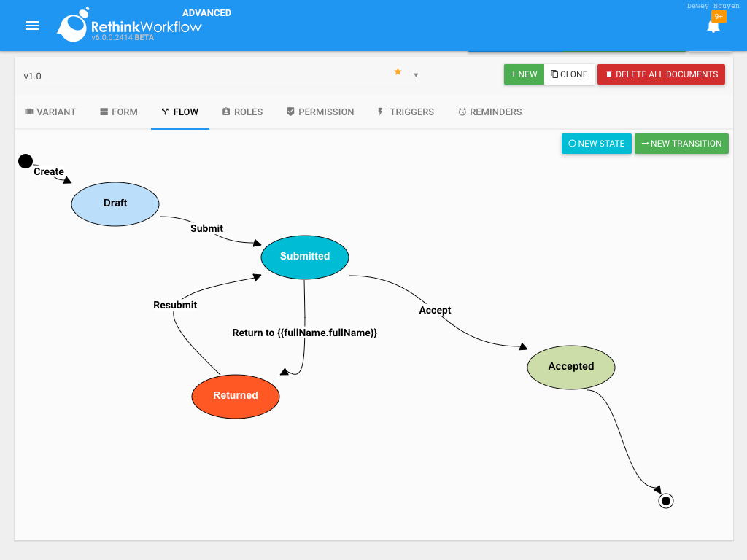
Task: Open the navigation hamburger menu
Action: click(x=32, y=26)
